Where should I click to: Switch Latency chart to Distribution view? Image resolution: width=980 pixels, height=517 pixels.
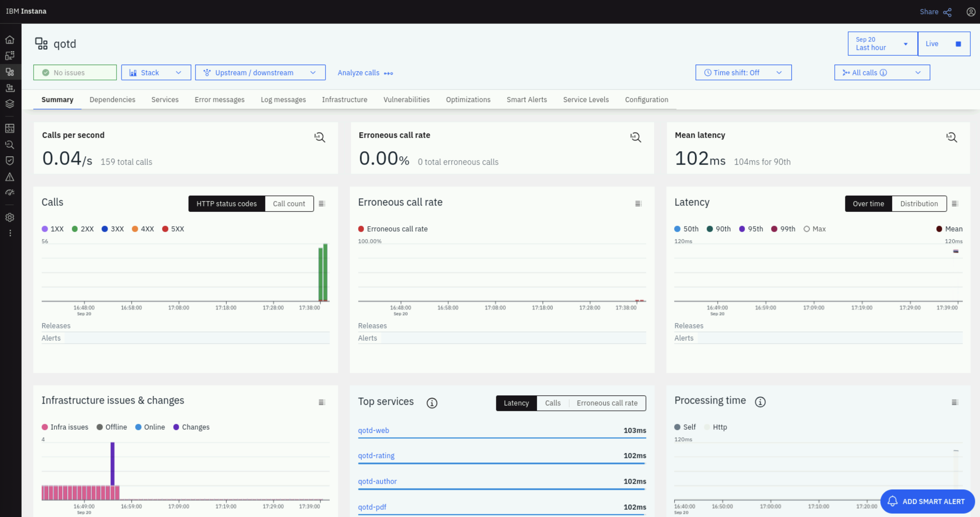919,204
